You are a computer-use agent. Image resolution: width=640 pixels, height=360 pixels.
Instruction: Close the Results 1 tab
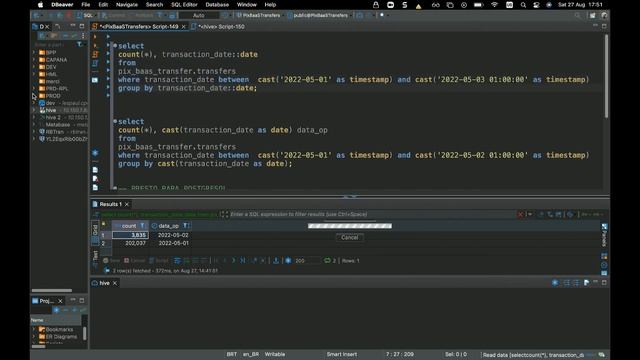point(127,204)
